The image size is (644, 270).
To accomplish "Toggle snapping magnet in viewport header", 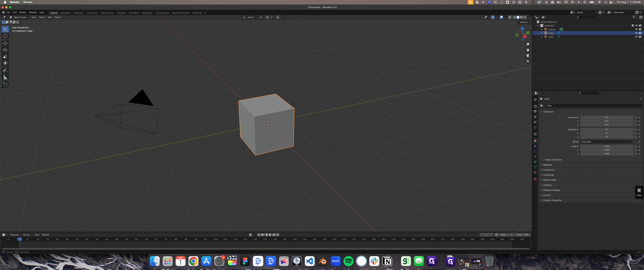I will tap(267, 17).
